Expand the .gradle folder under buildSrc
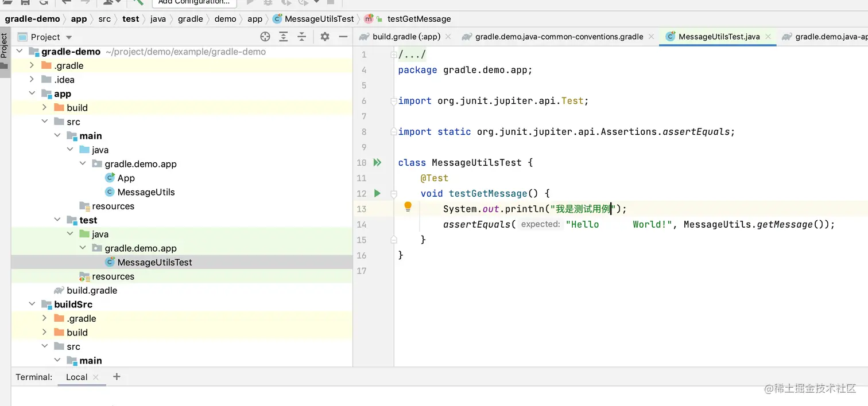 pos(44,318)
